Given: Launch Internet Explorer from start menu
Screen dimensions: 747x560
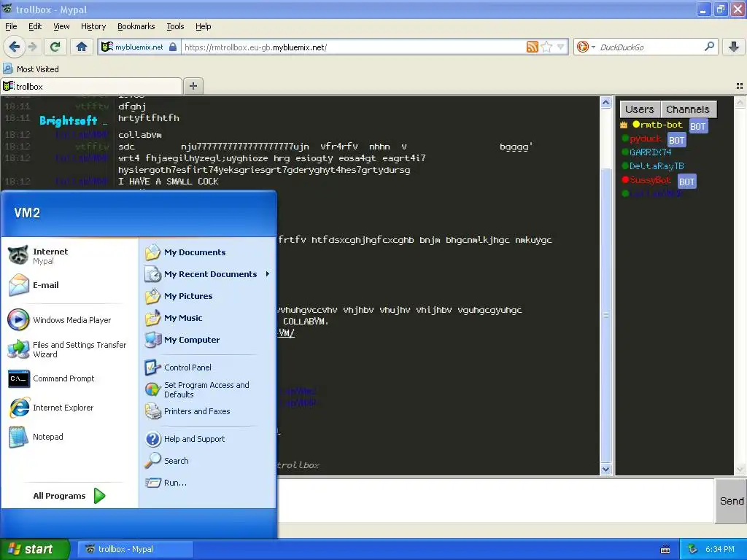Looking at the screenshot, I should pos(70,408).
